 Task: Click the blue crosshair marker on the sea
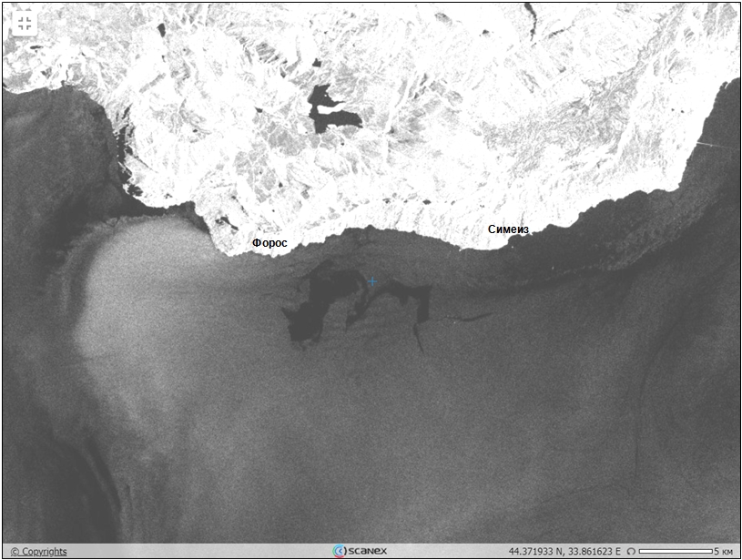click(372, 281)
